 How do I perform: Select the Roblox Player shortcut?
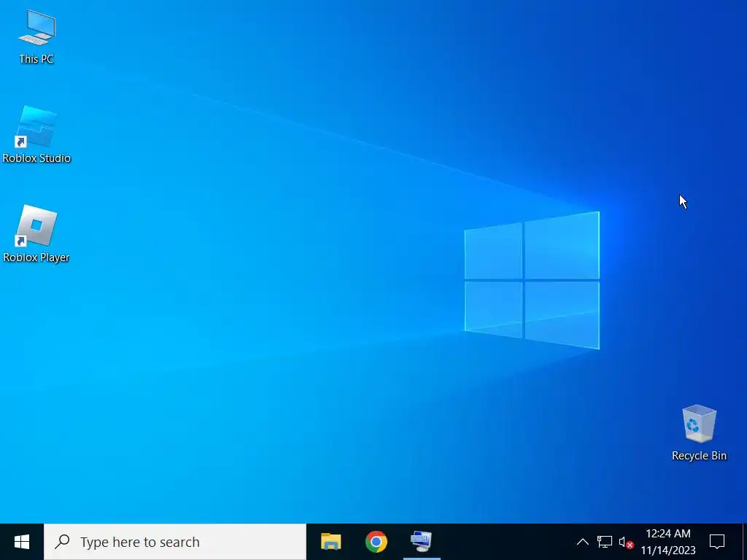click(x=36, y=234)
